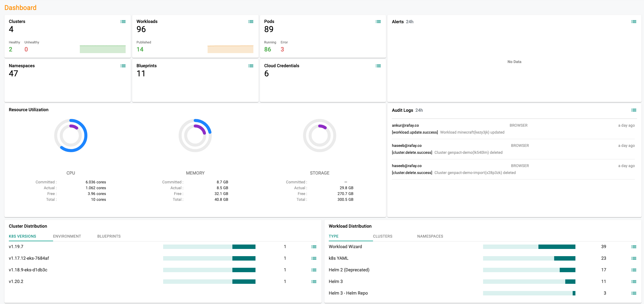The height and width of the screenshot is (304, 644).
Task: Select CLUSTERS tab in Workload Distribution
Action: coord(383,236)
